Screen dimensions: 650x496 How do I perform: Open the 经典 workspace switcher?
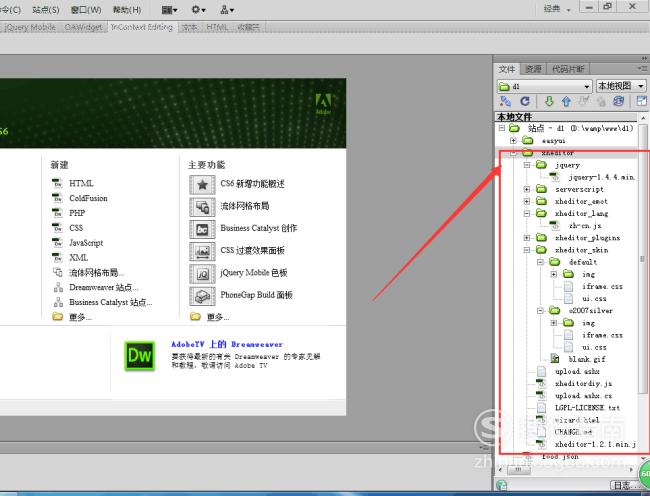[557, 9]
